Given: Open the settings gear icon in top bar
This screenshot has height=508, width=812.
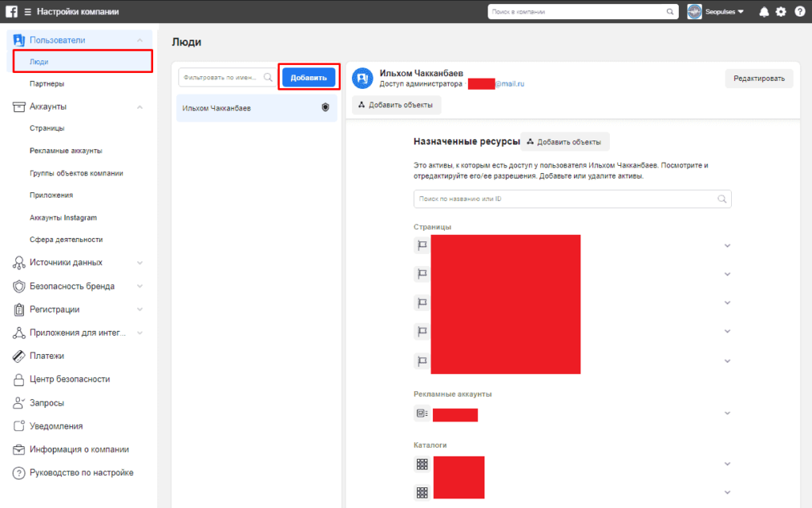Looking at the screenshot, I should tap(781, 11).
